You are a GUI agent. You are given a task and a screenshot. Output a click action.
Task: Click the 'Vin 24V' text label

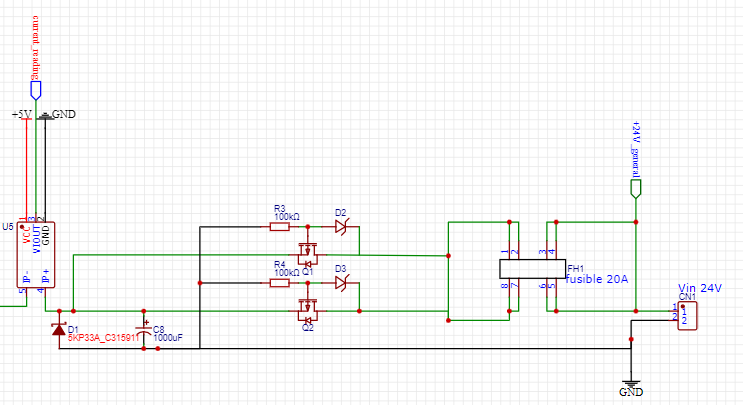(700, 288)
